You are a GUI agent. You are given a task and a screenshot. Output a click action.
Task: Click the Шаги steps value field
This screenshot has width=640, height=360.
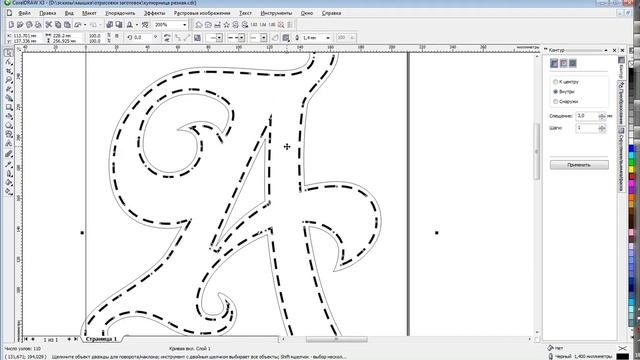[587, 128]
